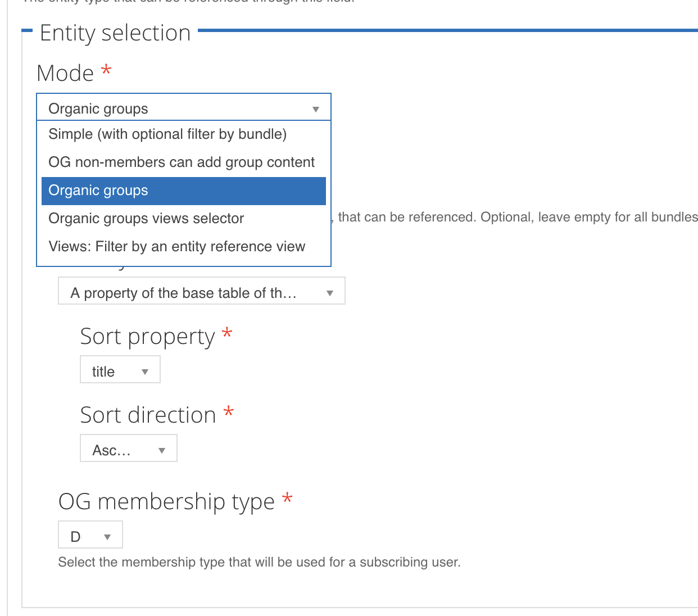Pick the highlighted "Organic groups" list option
Viewport: 698px width, 616px height.
183,191
